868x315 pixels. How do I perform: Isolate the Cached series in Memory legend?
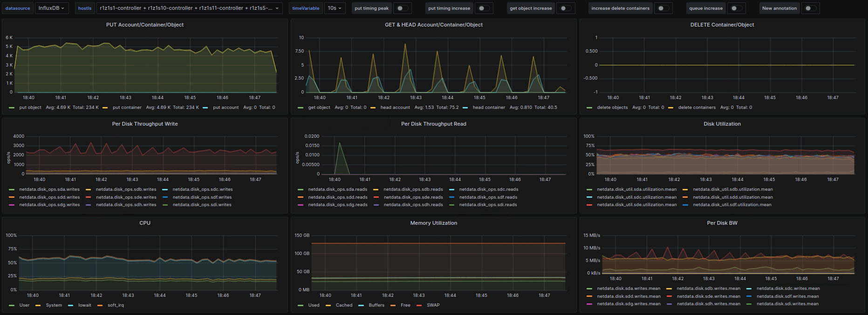pos(344,305)
